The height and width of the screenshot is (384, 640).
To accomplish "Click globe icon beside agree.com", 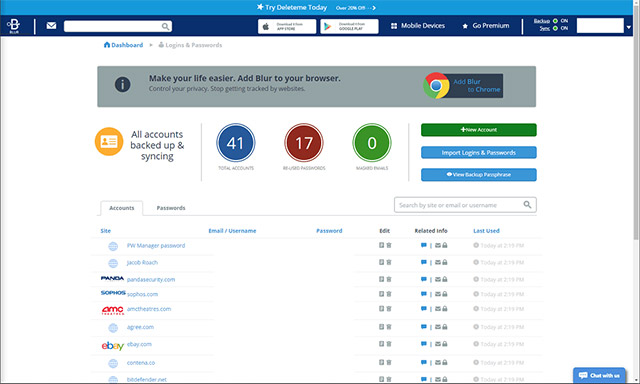I will coord(113,328).
